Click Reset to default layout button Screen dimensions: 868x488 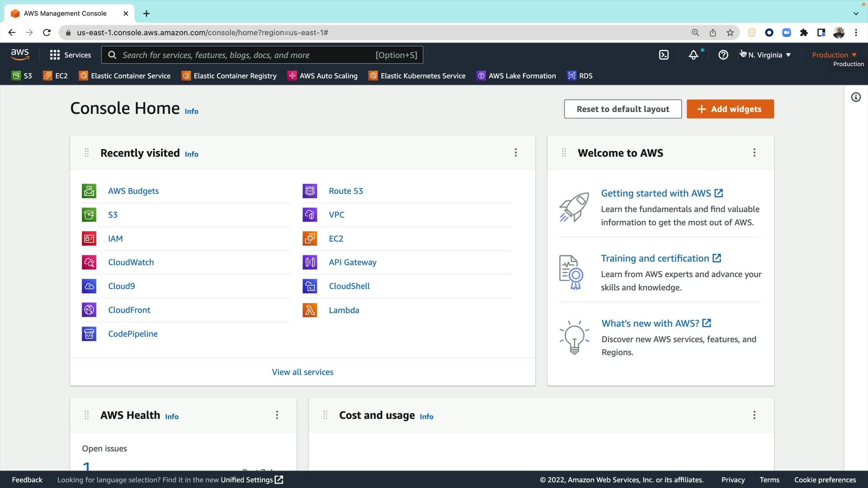(x=623, y=109)
